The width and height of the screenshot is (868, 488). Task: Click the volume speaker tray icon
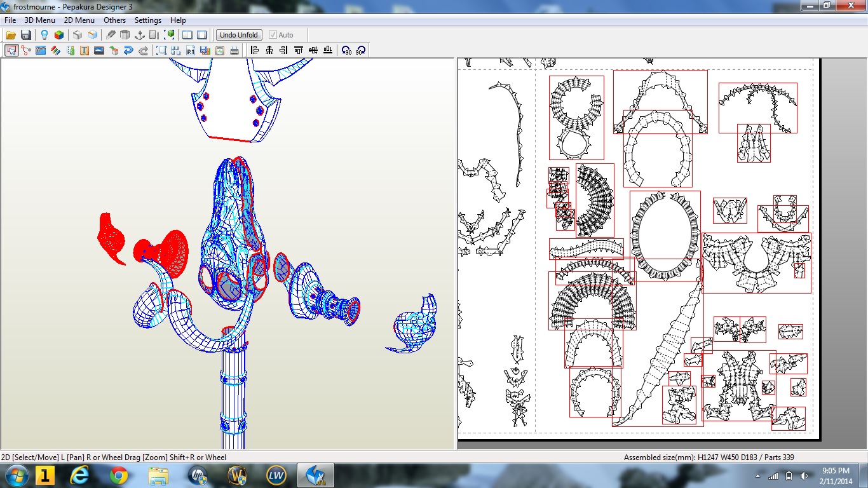805,476
